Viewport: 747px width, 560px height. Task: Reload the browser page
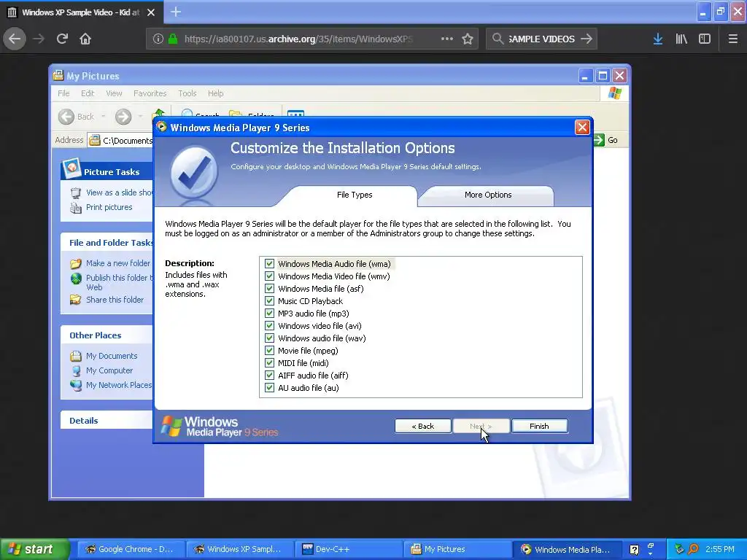[x=62, y=39]
